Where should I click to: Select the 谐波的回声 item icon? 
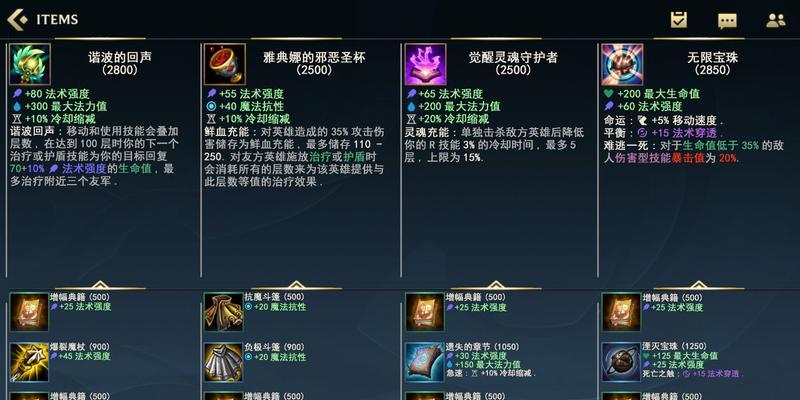30,64
